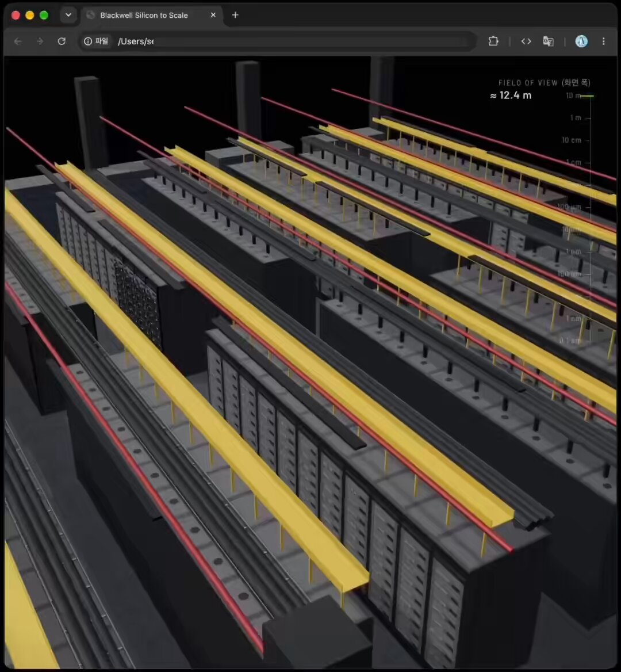View site information via the 파일 chip

click(97, 41)
